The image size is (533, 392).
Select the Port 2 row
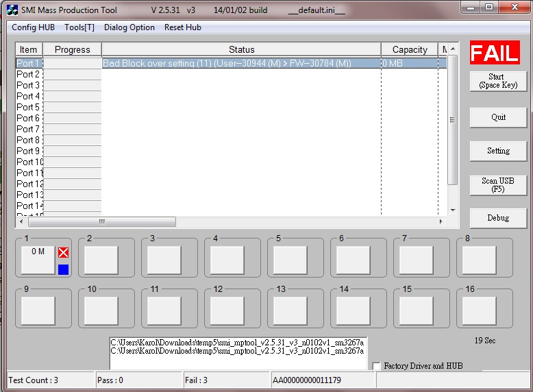click(x=231, y=74)
